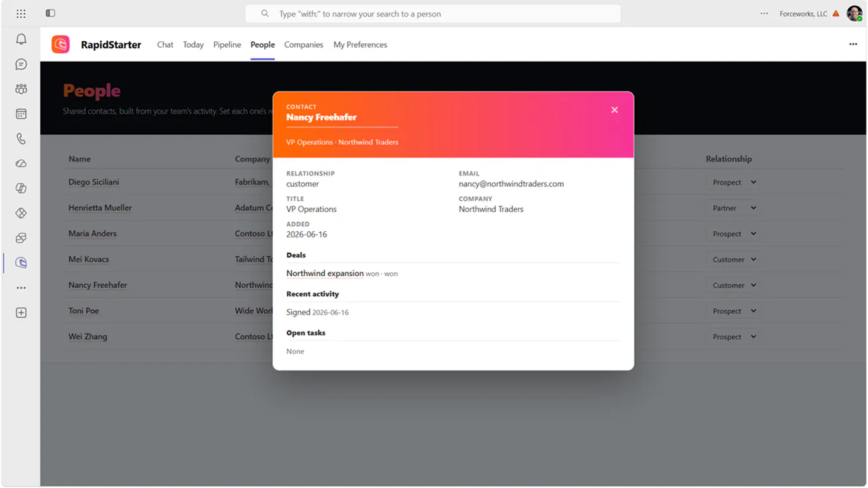The image size is (868, 488).
Task: Open Diego Siciliani's relationship dropdown
Action: 733,182
